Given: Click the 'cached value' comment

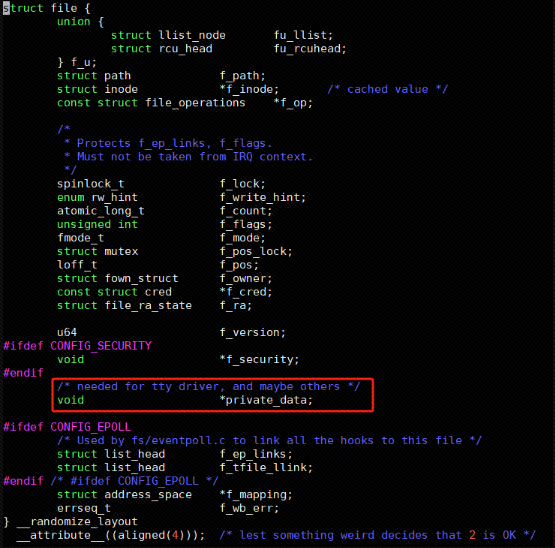Looking at the screenshot, I should click(387, 89).
